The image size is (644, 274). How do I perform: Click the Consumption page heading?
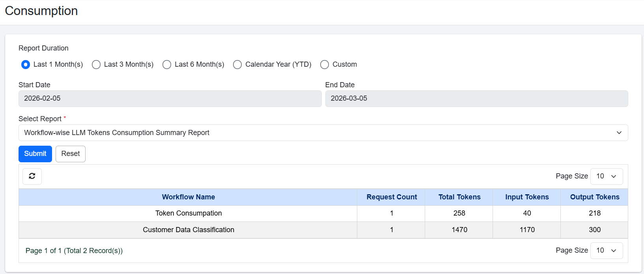click(x=41, y=11)
